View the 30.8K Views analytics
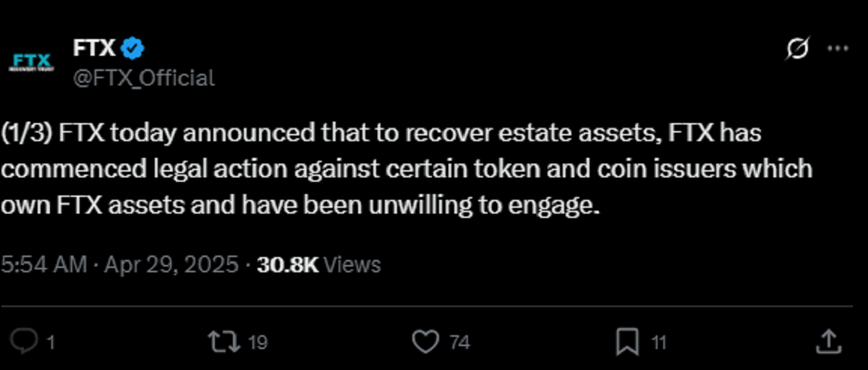This screenshot has height=370, width=868. tap(319, 265)
